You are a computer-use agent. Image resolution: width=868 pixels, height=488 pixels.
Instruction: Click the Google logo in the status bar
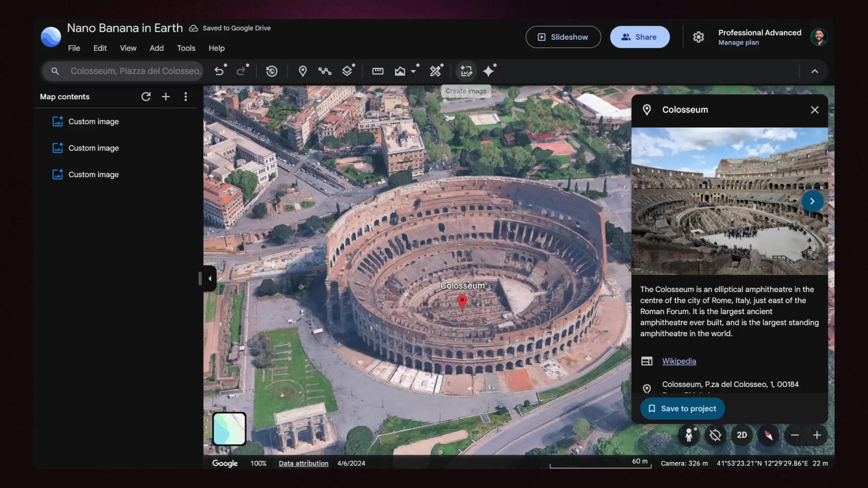(x=225, y=463)
